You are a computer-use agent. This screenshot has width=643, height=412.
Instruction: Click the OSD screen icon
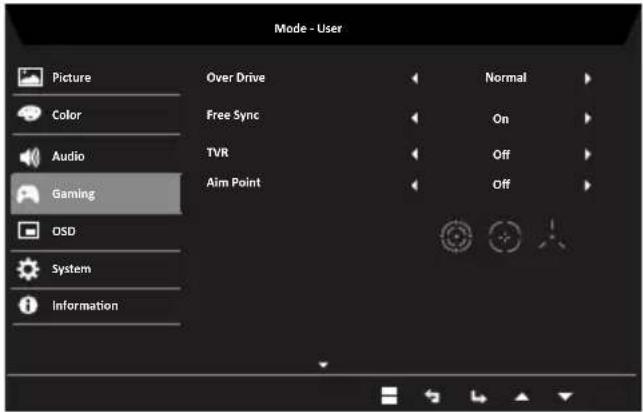(x=29, y=231)
